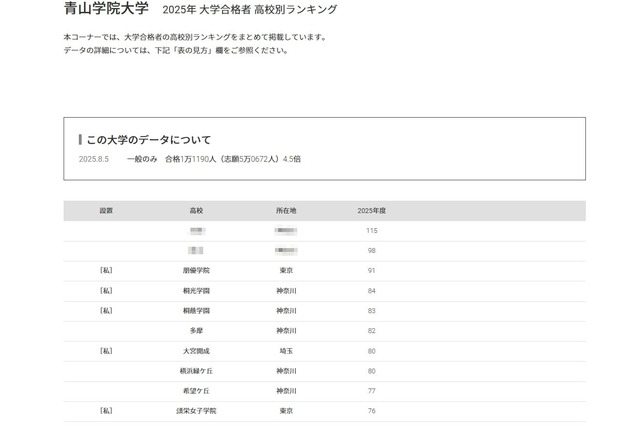Select the 桐蔭学園 school name
This screenshot has width=640, height=426.
tap(196, 311)
